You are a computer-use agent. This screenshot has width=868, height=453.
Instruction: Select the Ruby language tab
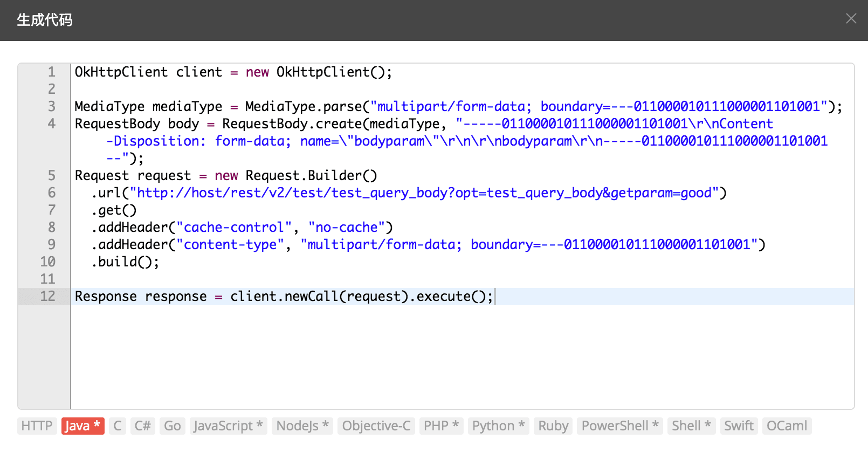click(x=553, y=426)
